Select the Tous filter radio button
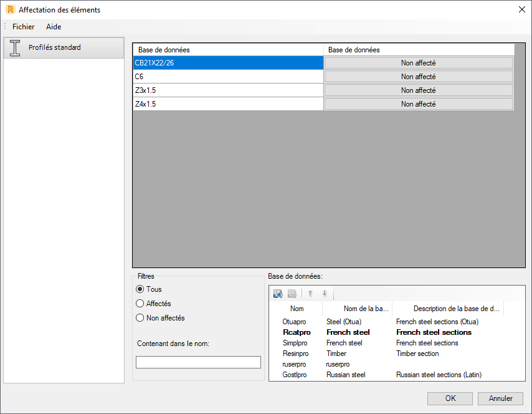Image resolution: width=532 pixels, height=414 pixels. pyautogui.click(x=140, y=289)
